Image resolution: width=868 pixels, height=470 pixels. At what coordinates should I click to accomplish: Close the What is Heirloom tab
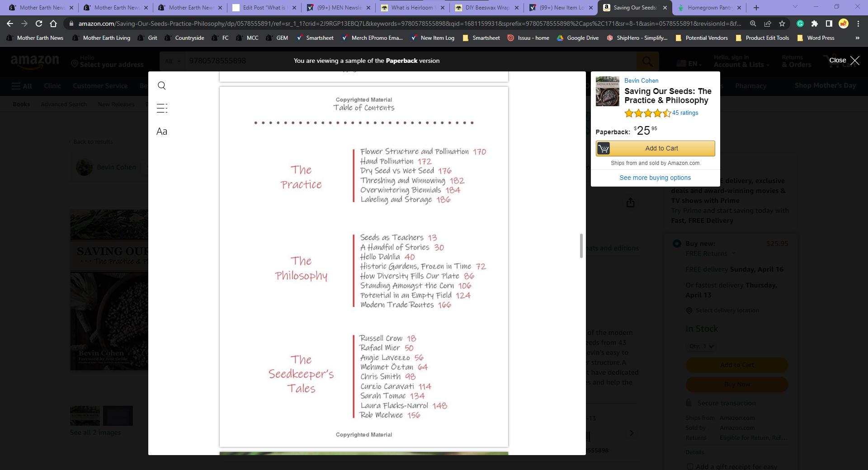pos(442,8)
